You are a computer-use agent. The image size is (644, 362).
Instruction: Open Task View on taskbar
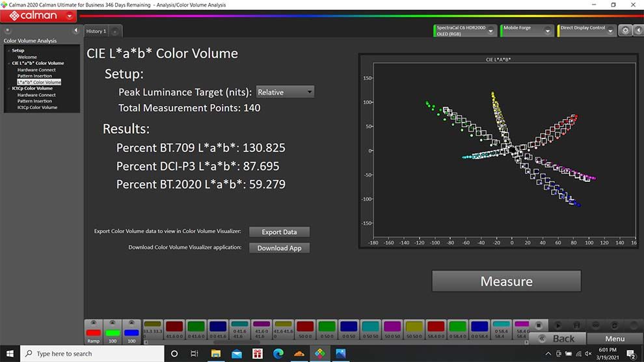(x=195, y=354)
